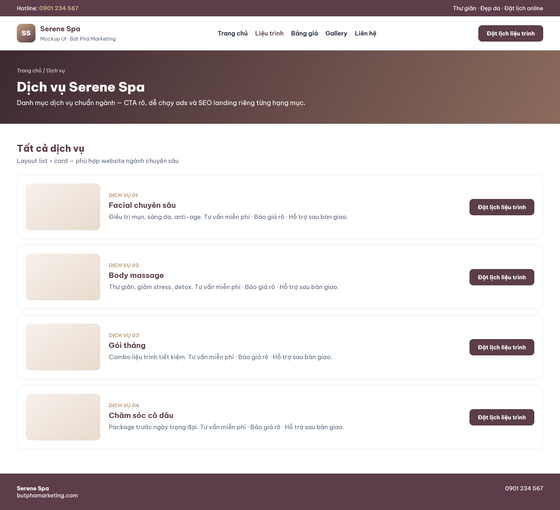Open Liên hệ navigation item
This screenshot has width=560, height=510.
pos(365,33)
